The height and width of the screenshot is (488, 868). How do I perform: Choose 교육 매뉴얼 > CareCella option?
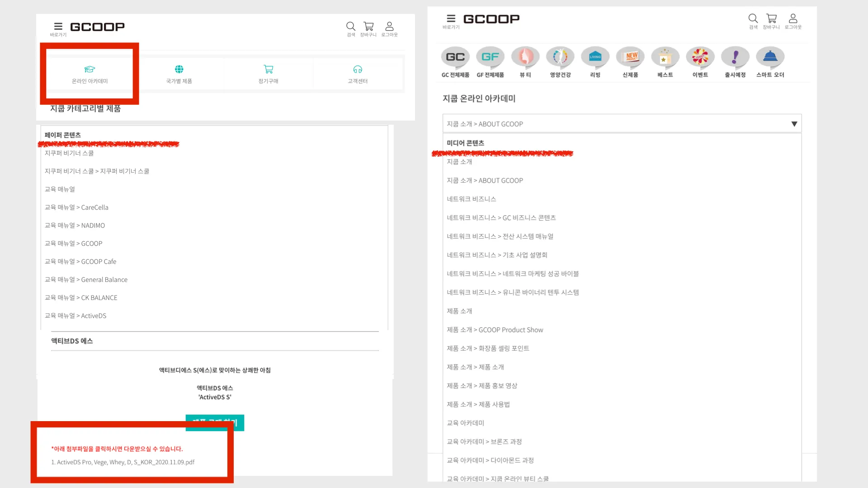tap(76, 207)
